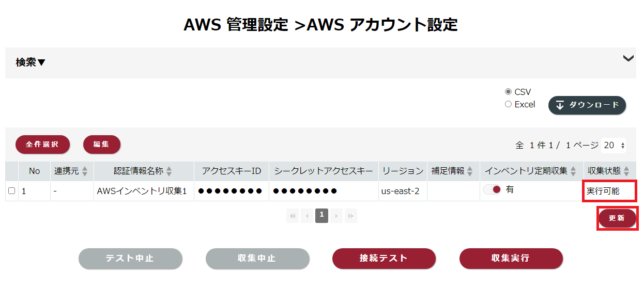Toggle インベントリ定期収集 switch off
Viewport: 644px width, 289px height.
(492, 189)
